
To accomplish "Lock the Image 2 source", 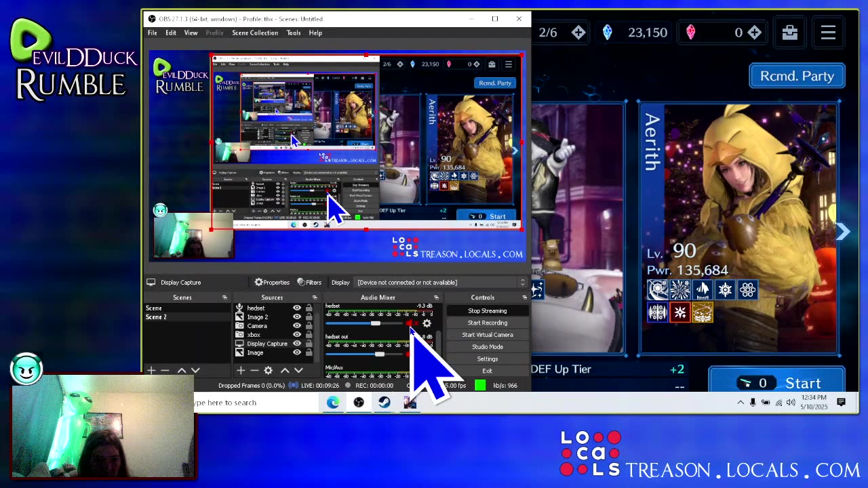I will pos(309,317).
